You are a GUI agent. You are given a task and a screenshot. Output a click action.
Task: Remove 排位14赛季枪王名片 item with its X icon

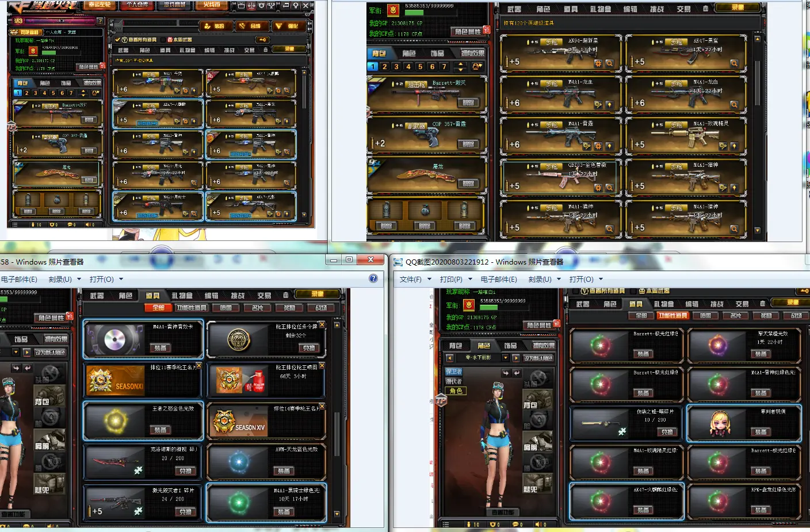[x=322, y=407]
